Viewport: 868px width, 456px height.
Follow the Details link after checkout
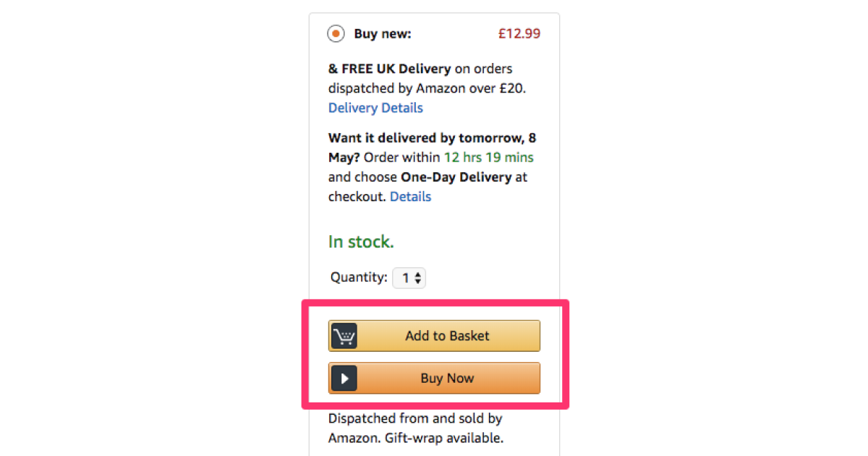[x=410, y=196]
